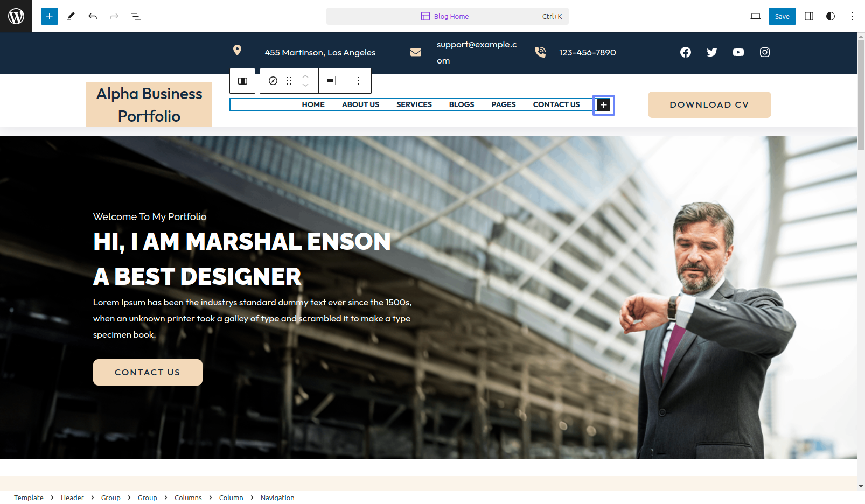Go to Template in breadcrumb
This screenshot has height=504, width=865.
29,498
